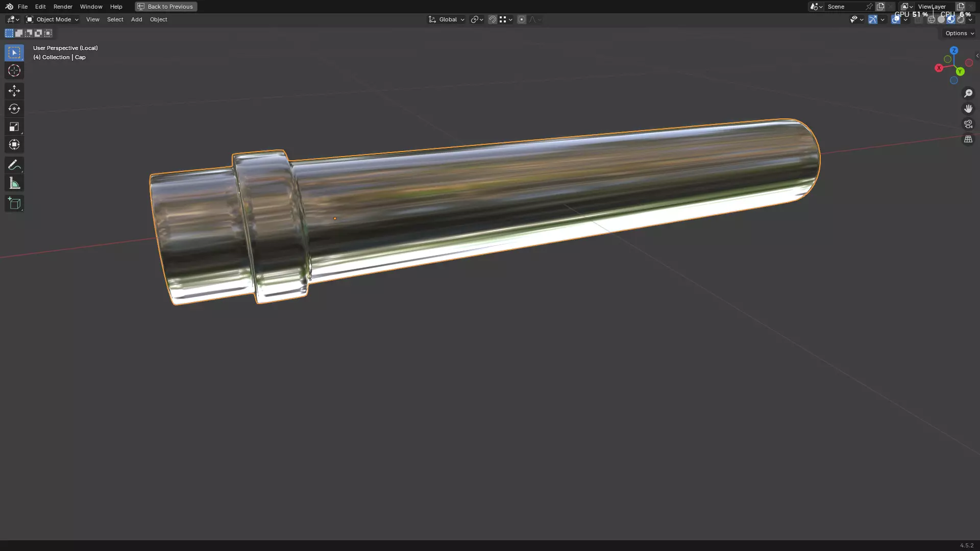The width and height of the screenshot is (980, 551).
Task: Select the Annotate pencil tool
Action: pyautogui.click(x=14, y=165)
